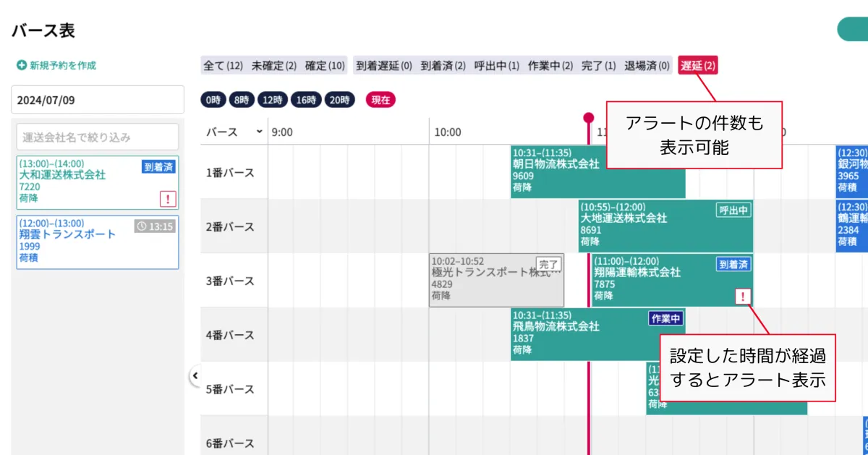
Task: Toggle the 確定 (10) filter
Action: point(325,66)
